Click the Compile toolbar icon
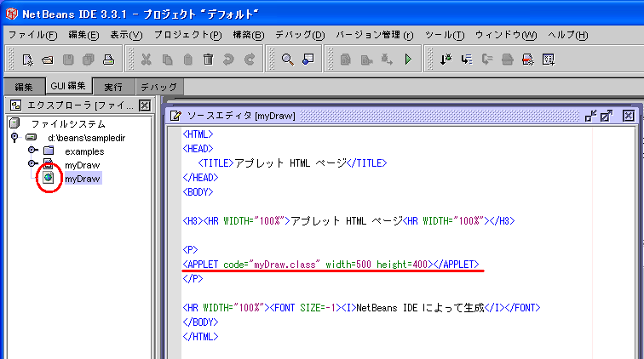644x359 pixels. click(345, 60)
